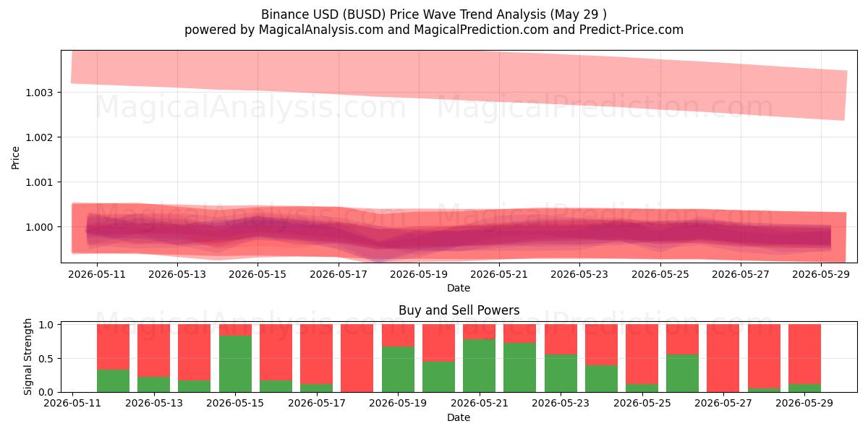The width and height of the screenshot is (868, 434).
Task: Click the 1.0 signal strength tick
Action: click(x=47, y=325)
